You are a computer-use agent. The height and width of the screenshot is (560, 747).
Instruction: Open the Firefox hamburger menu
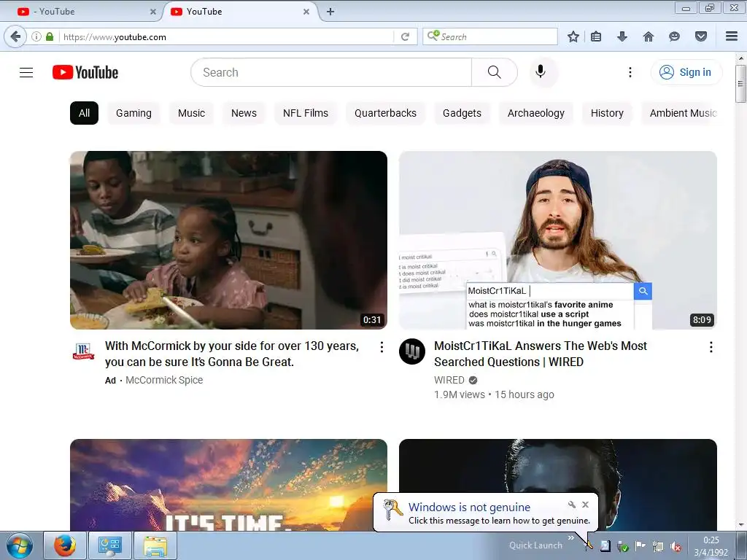point(732,36)
